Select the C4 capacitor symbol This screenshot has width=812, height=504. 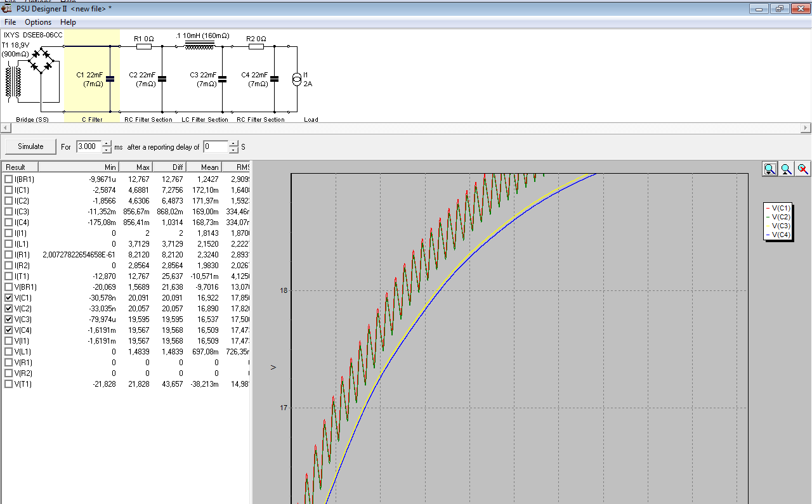(x=274, y=79)
